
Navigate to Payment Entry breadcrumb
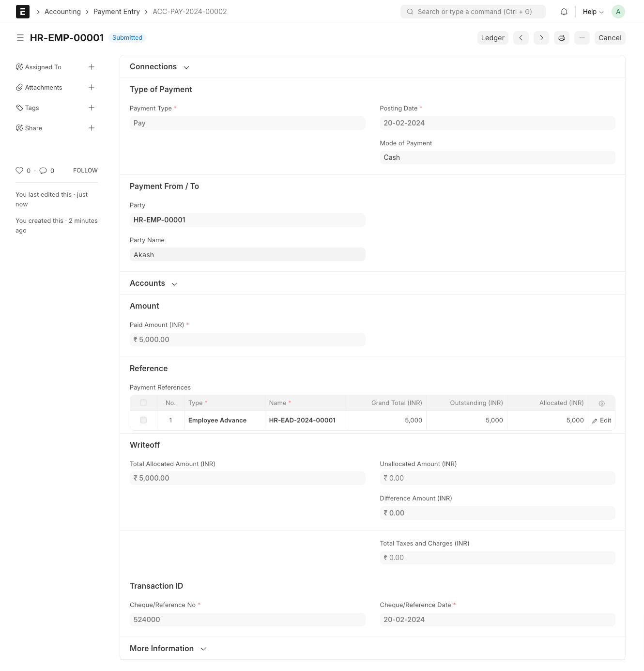click(116, 12)
